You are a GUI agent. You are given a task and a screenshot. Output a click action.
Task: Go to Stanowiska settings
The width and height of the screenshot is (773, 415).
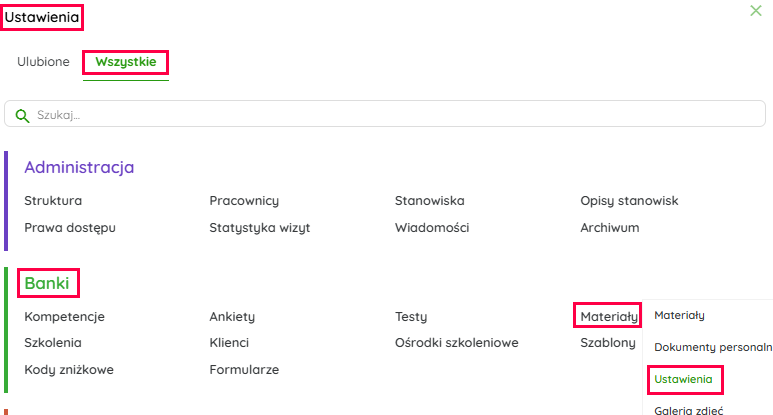(430, 201)
